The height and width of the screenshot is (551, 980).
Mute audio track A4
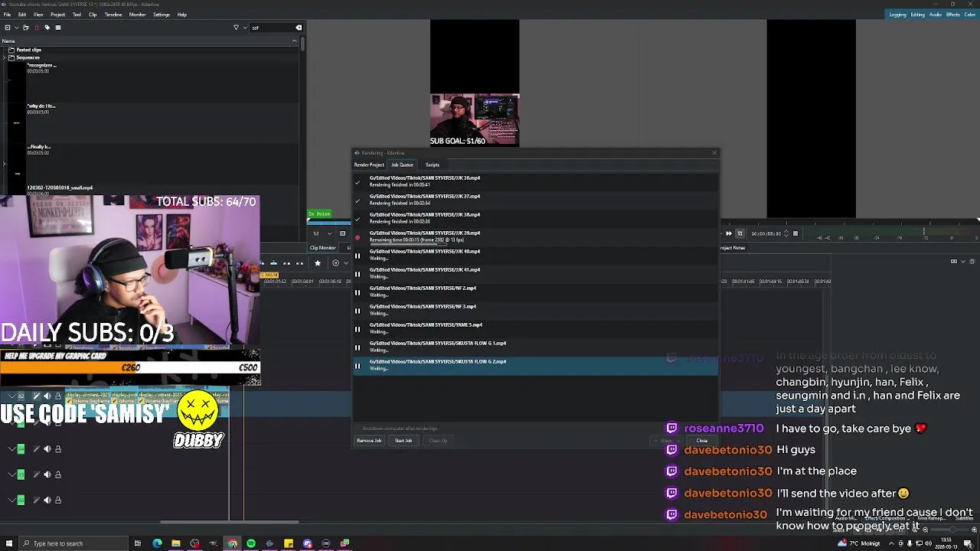click(47, 449)
